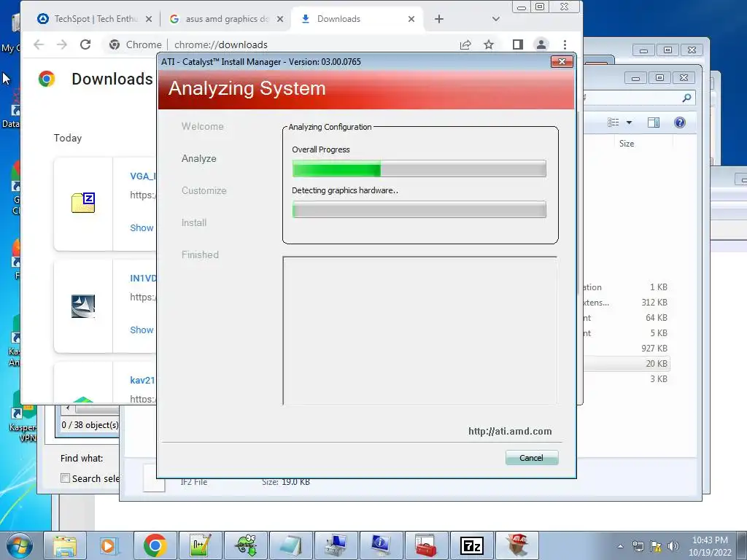Screen dimensions: 747x560
Task: Click the http://ati.amd.com link text
Action: (x=510, y=431)
